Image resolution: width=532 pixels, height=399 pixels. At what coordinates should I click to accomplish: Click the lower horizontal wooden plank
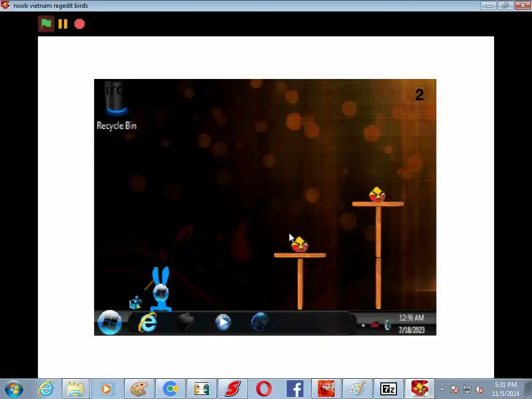click(300, 255)
